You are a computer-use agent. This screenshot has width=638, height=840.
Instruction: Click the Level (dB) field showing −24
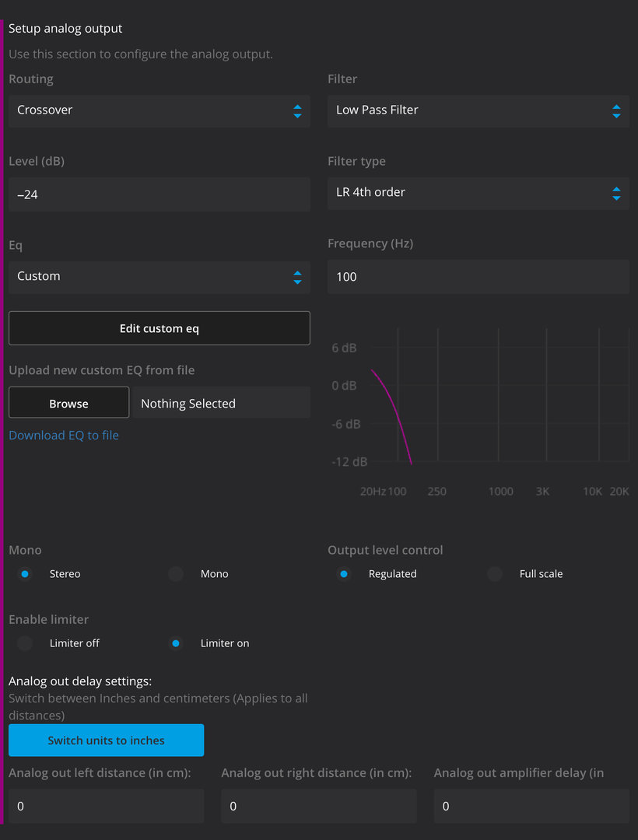click(159, 194)
